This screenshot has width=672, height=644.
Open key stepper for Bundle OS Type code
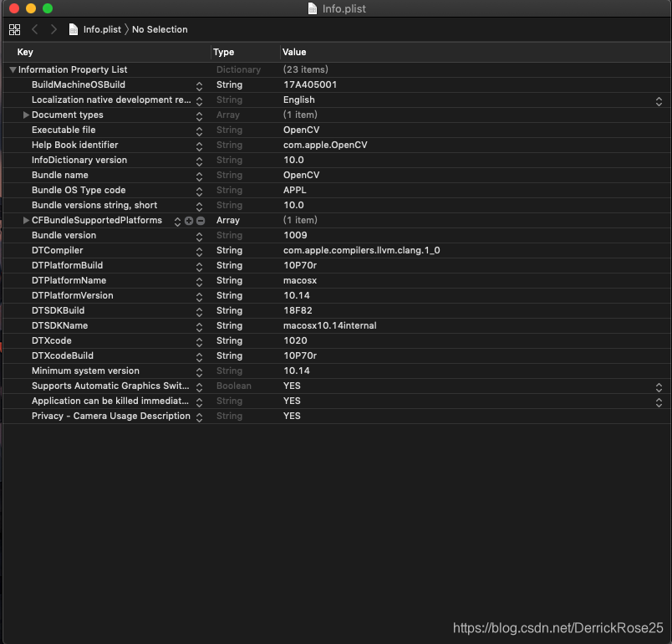[x=199, y=192]
